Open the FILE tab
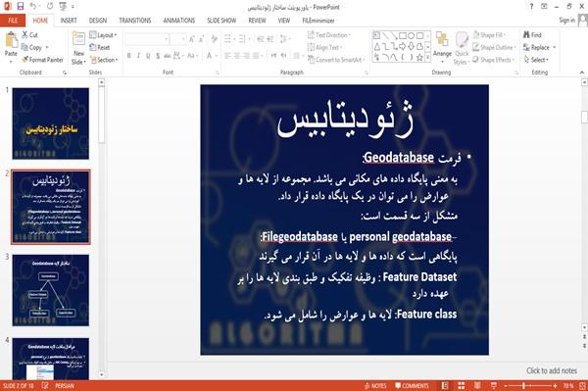 13,21
